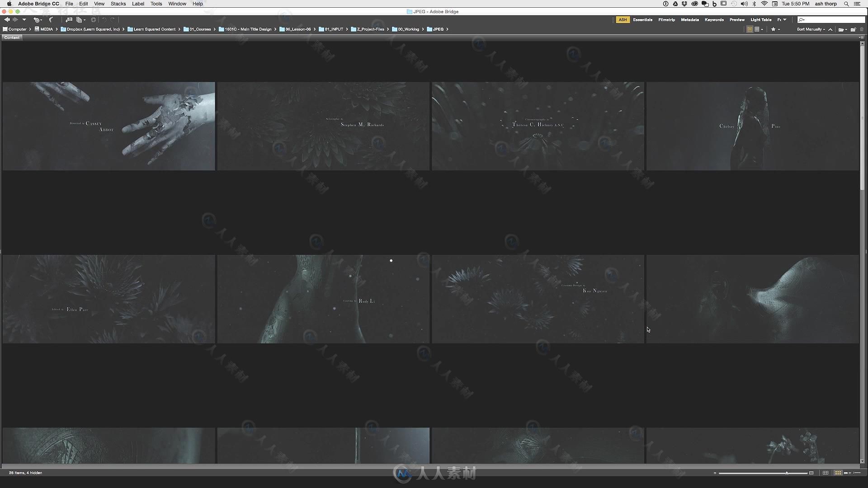Open macOS Spotlight search icon
868x488 pixels.
[846, 4]
